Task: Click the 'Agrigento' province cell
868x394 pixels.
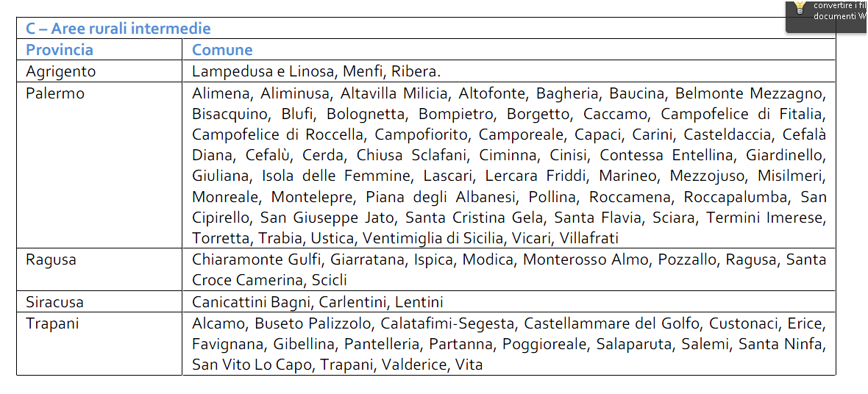Action: pos(99,71)
